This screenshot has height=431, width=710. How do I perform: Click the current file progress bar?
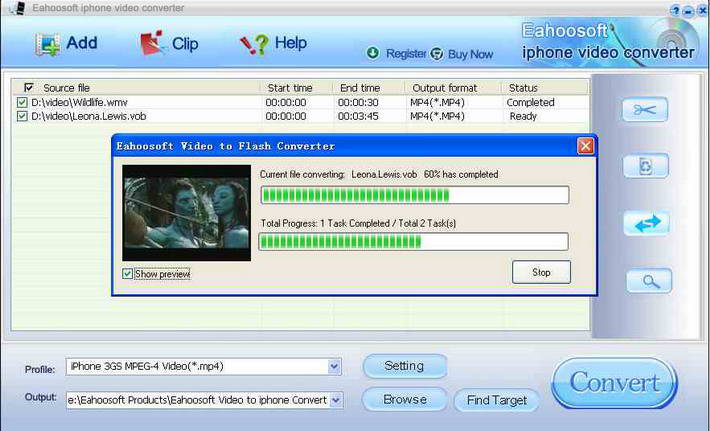[414, 195]
